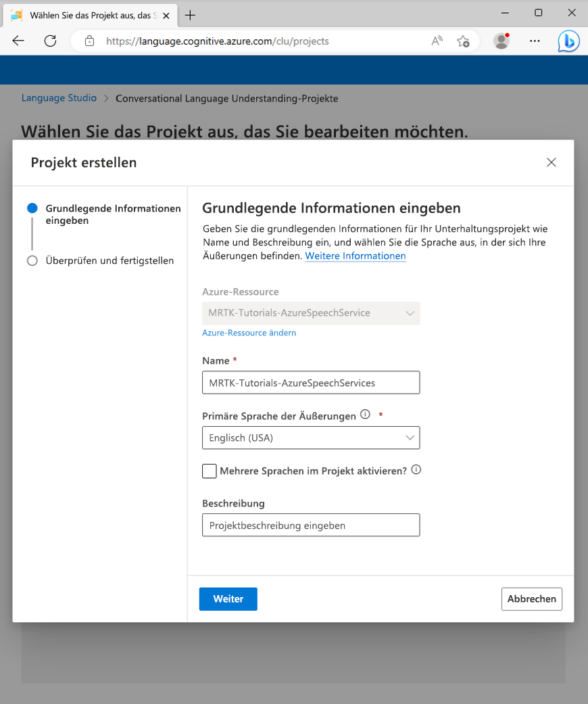Select the Überprüfen und fertigstellen step

point(101,260)
